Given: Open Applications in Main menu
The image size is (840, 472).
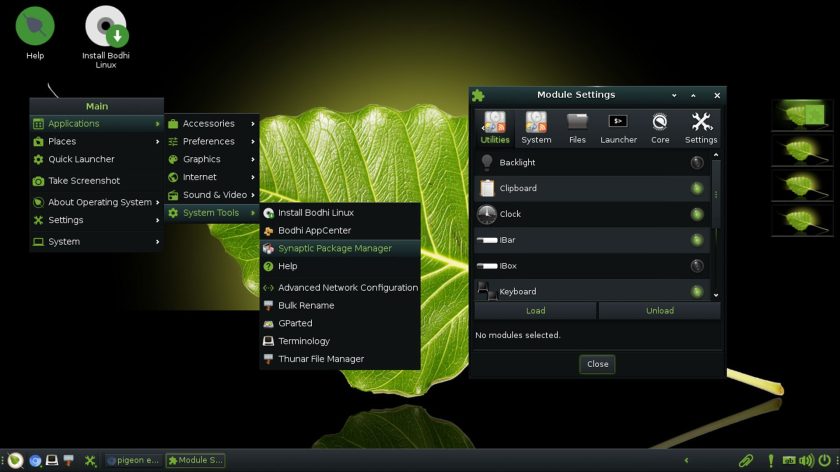Looking at the screenshot, I should point(96,124).
